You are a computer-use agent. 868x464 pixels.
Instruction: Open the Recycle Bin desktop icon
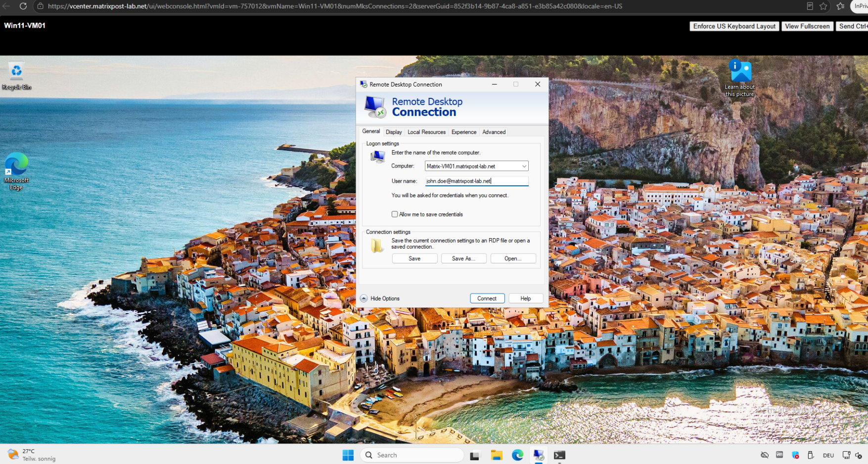tap(16, 77)
